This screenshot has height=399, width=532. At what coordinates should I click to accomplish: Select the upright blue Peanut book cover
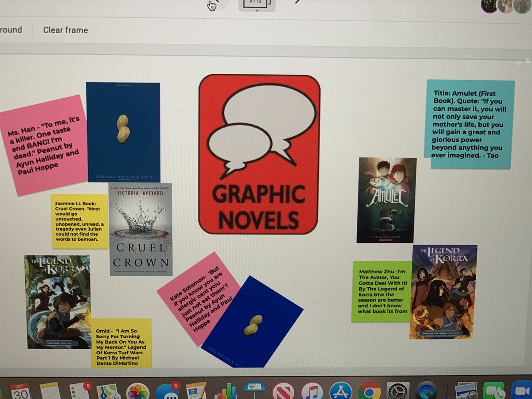pyautogui.click(x=123, y=132)
